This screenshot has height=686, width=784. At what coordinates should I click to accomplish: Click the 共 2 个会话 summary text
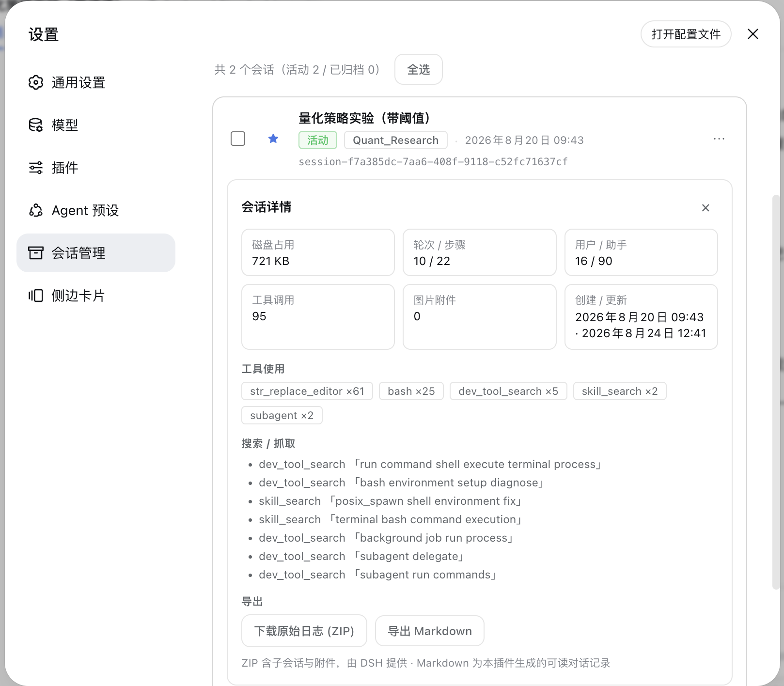pos(298,69)
